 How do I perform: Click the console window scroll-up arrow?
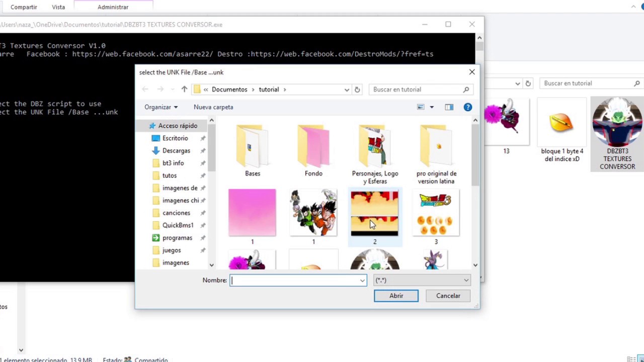click(x=479, y=38)
